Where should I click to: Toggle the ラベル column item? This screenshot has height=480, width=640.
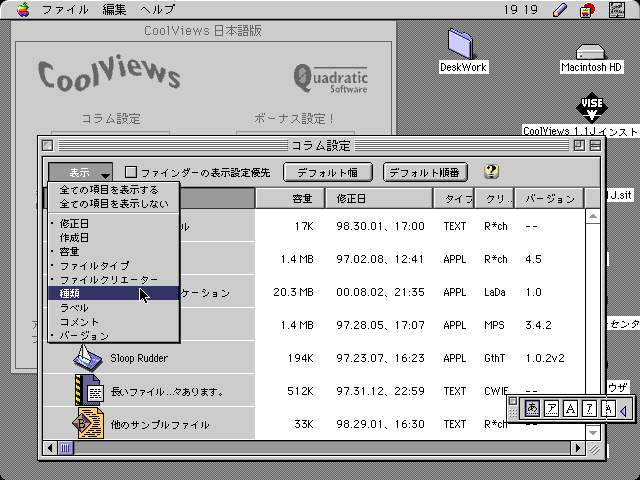point(113,308)
